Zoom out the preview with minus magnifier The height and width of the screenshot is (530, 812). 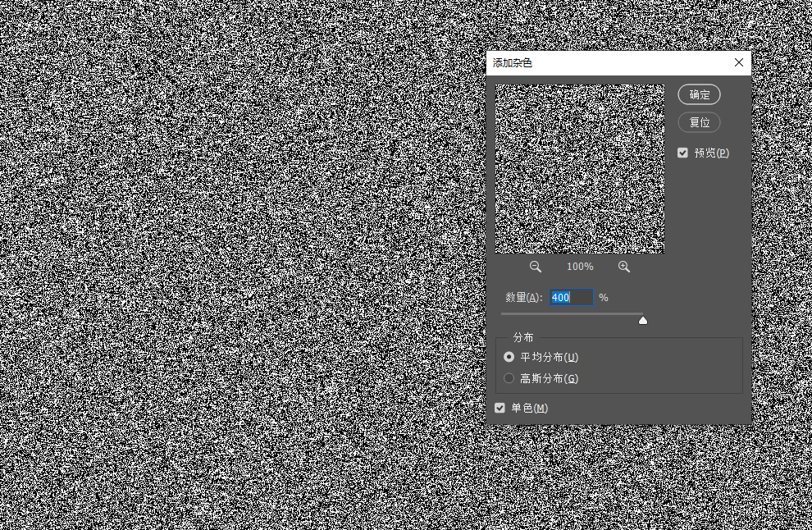click(536, 267)
